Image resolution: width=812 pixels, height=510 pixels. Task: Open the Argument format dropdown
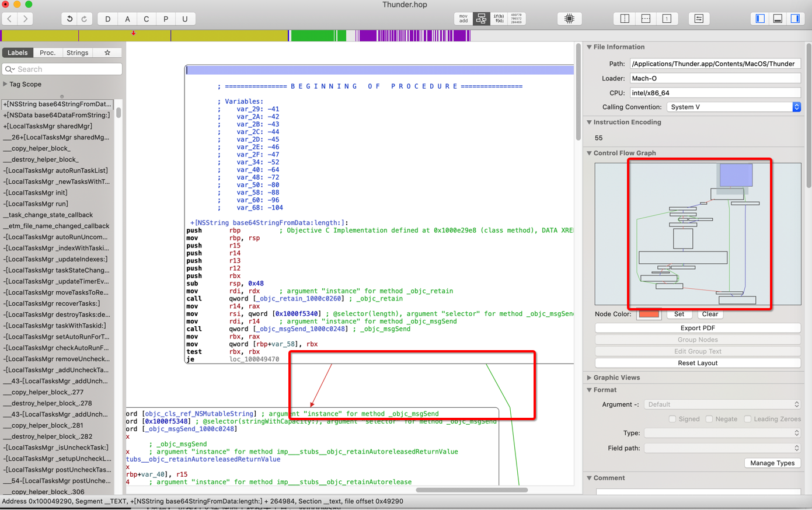[723, 404]
